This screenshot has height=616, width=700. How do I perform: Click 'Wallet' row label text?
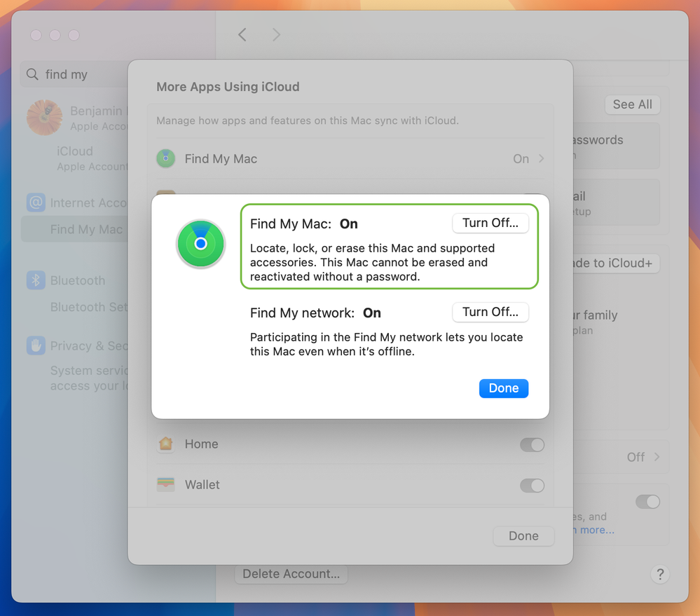[x=203, y=485]
